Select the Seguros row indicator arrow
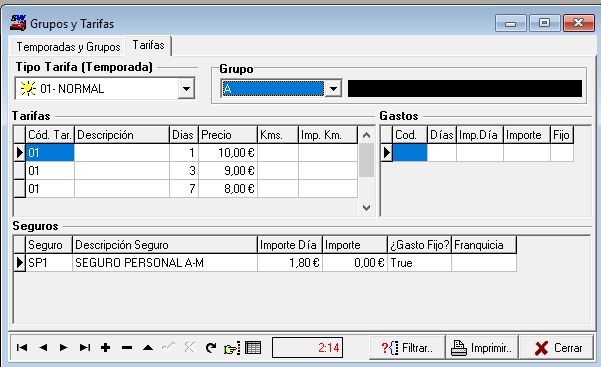 [20, 263]
